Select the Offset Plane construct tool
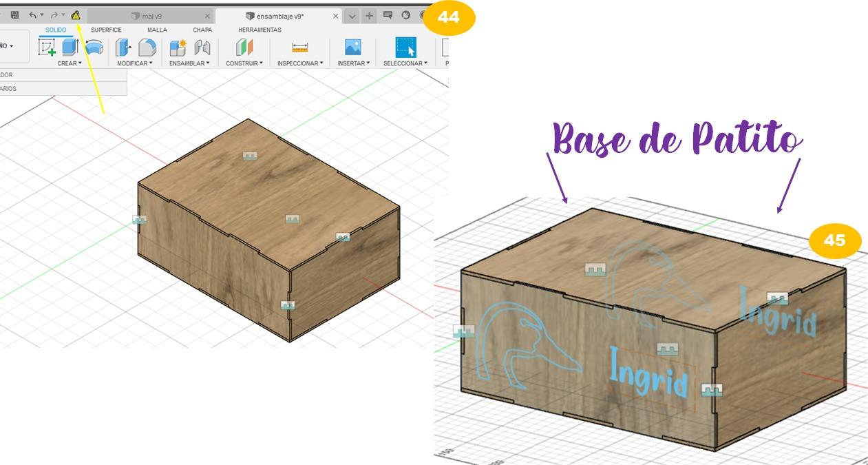Screen dimensions: 868x465 click(244, 48)
